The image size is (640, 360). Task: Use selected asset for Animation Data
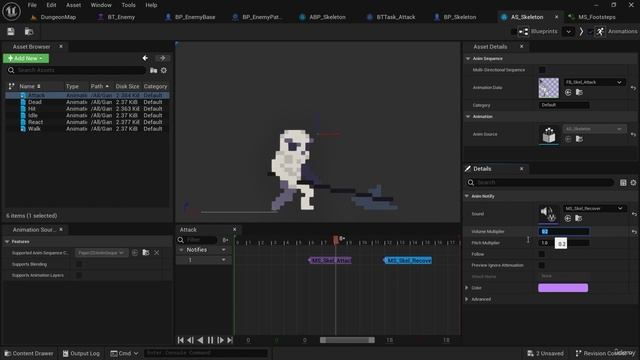pos(568,93)
